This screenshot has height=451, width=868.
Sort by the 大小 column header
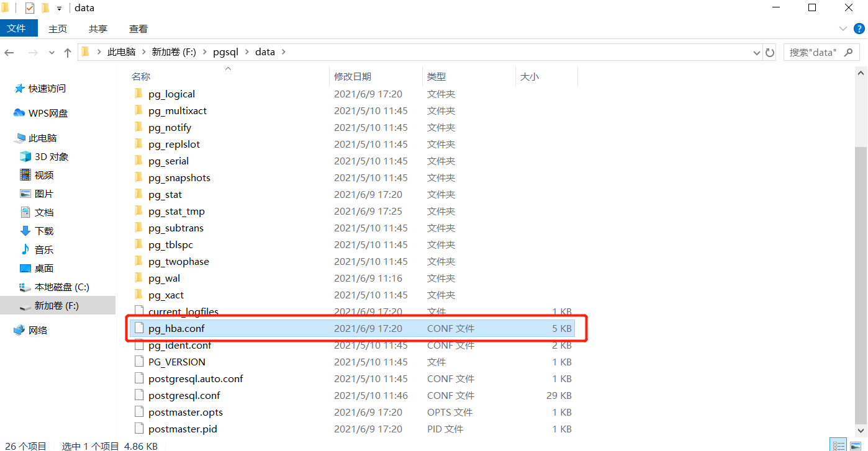[x=529, y=76]
